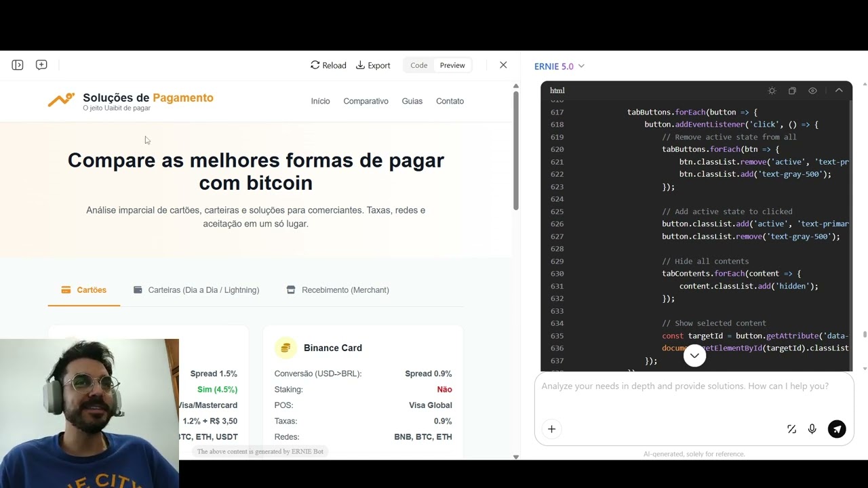
Task: Click the '1.2% + R$ 3,50' fee value
Action: (x=210, y=421)
